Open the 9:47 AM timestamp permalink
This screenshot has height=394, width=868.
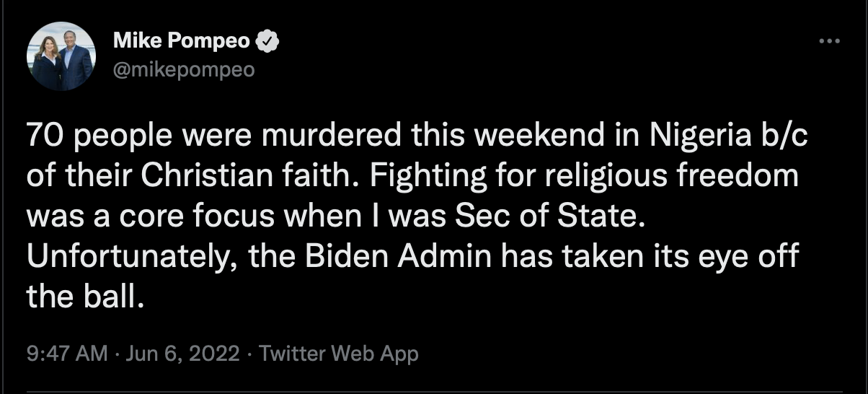coord(67,354)
